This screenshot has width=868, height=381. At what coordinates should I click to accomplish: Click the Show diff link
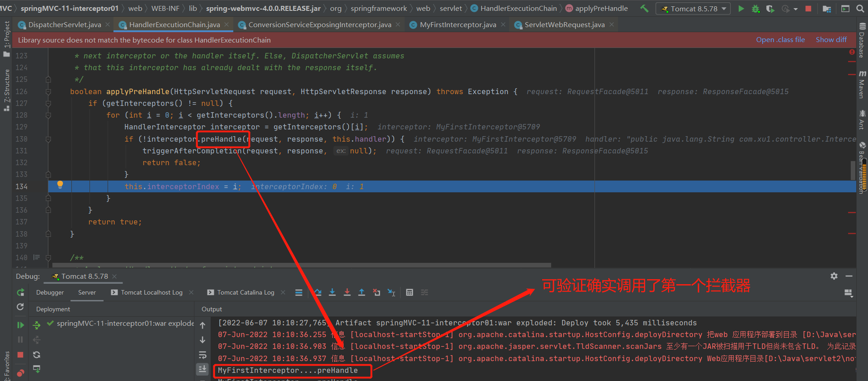tap(831, 40)
